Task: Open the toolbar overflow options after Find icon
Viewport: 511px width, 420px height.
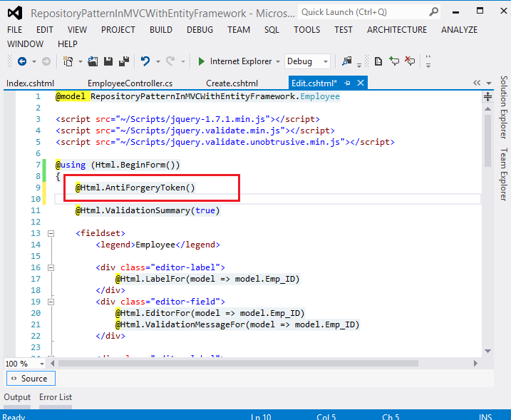Action: [x=359, y=65]
